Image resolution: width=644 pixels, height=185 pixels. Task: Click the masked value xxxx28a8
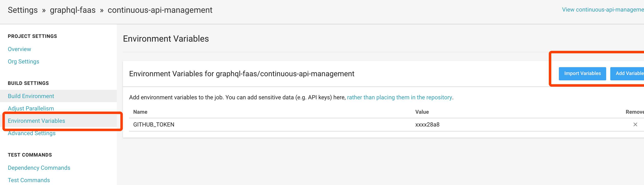[x=427, y=125]
